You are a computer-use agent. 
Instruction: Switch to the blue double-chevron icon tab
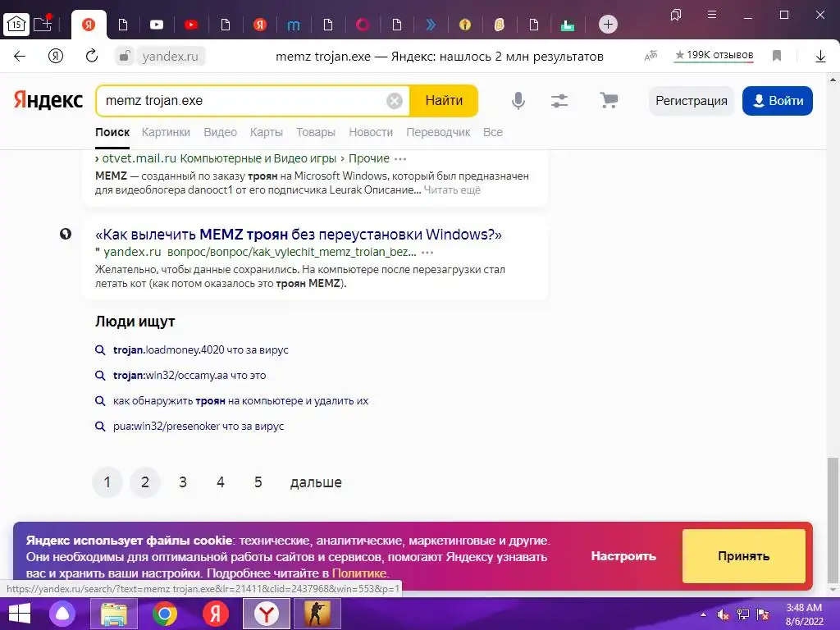tap(431, 25)
